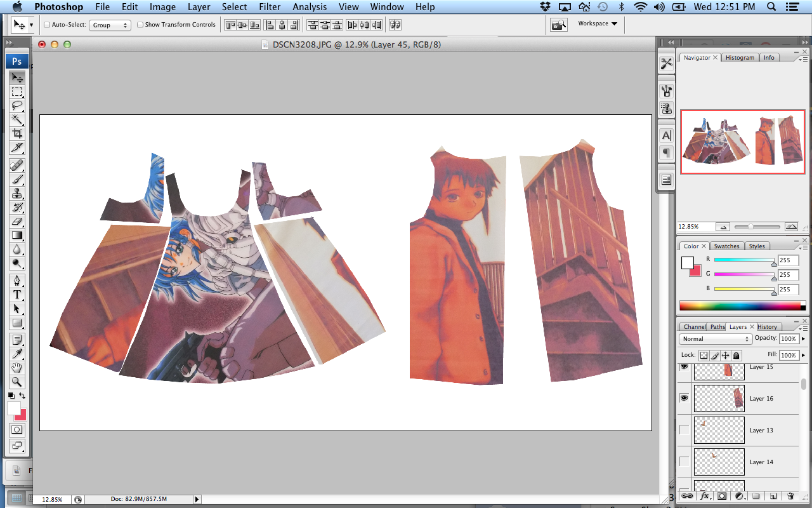Hide Layer 15 visibility eye

[684, 367]
